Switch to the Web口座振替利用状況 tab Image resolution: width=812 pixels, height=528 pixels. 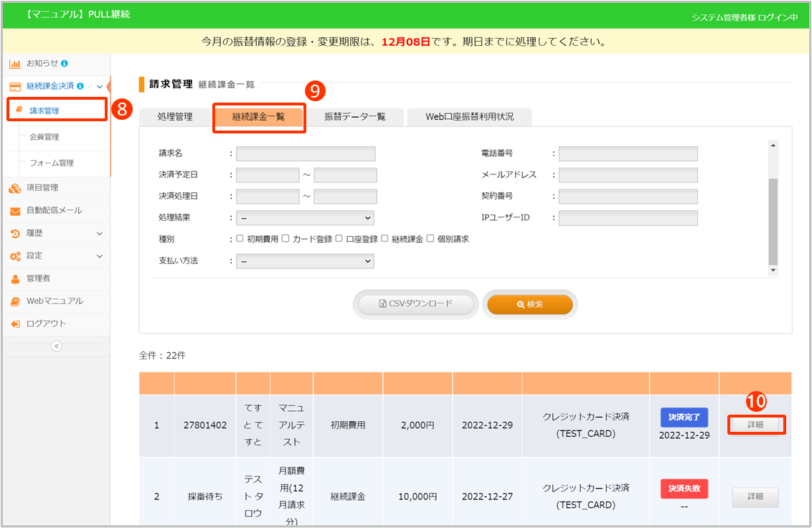[469, 117]
